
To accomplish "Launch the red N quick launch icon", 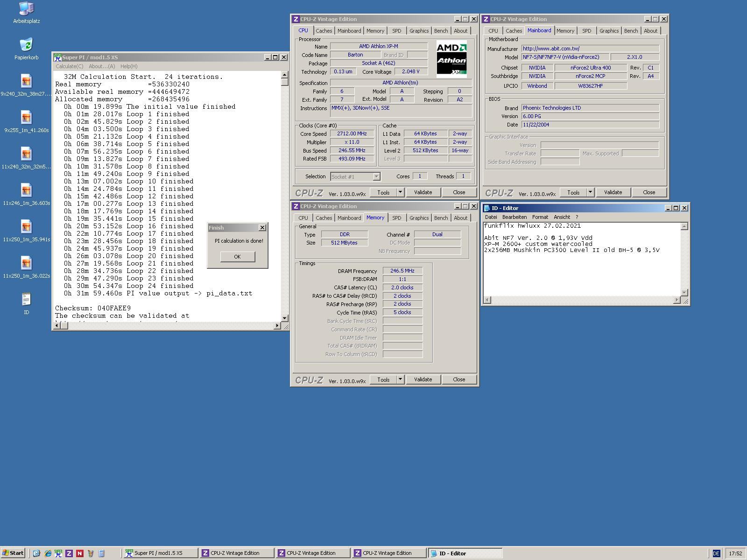I will tap(80, 553).
